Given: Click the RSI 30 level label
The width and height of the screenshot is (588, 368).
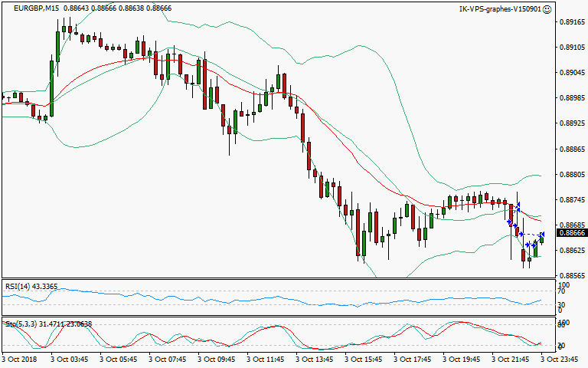Looking at the screenshot, I should click(561, 304).
